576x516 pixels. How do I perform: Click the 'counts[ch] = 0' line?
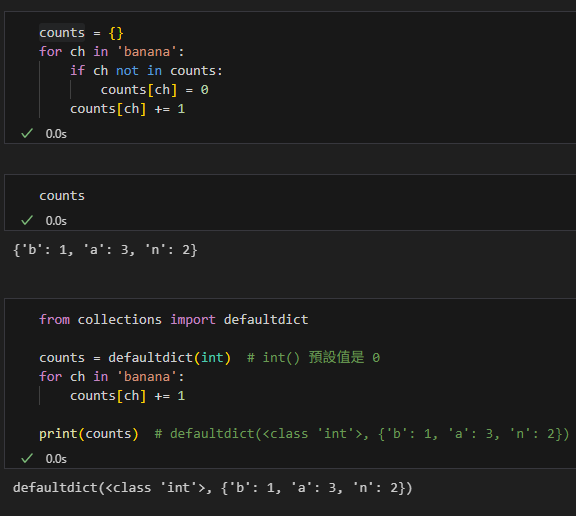pyautogui.click(x=155, y=90)
